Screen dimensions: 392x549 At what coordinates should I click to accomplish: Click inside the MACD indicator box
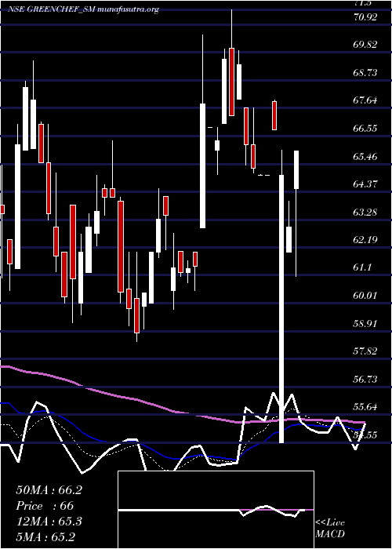click(x=216, y=510)
